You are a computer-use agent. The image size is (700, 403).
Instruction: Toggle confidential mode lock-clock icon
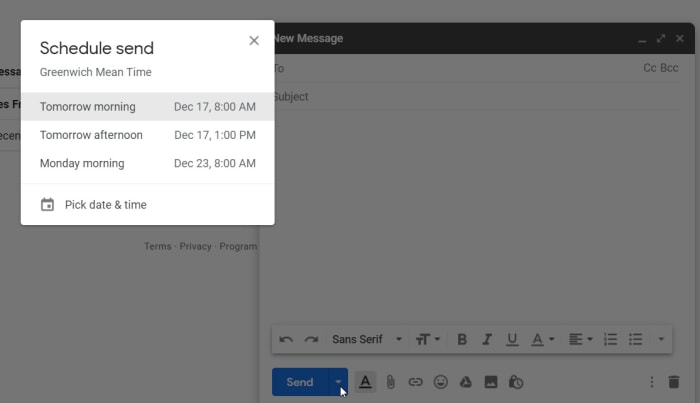point(516,382)
